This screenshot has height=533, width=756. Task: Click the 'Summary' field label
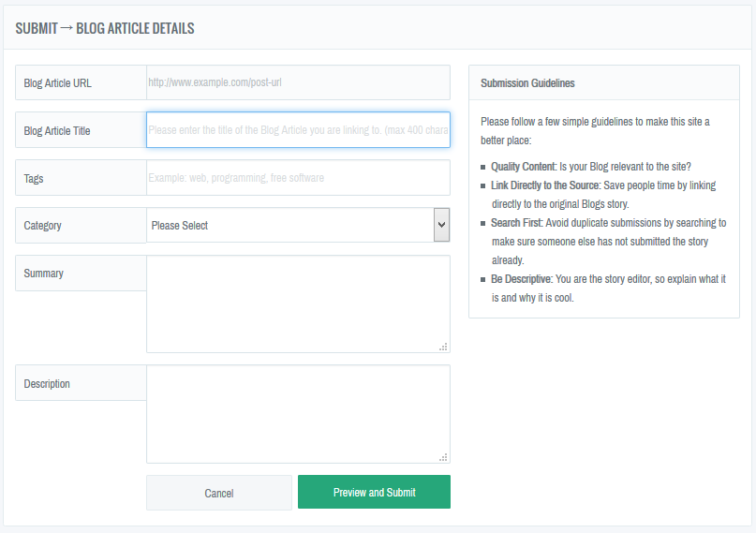click(x=43, y=274)
